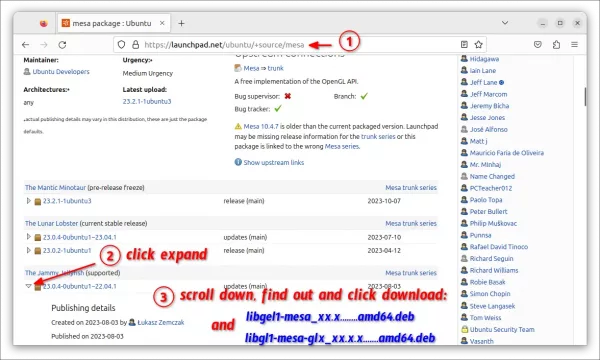Toggle reader view icon in address bar
600x360 pixels.
[464, 44]
